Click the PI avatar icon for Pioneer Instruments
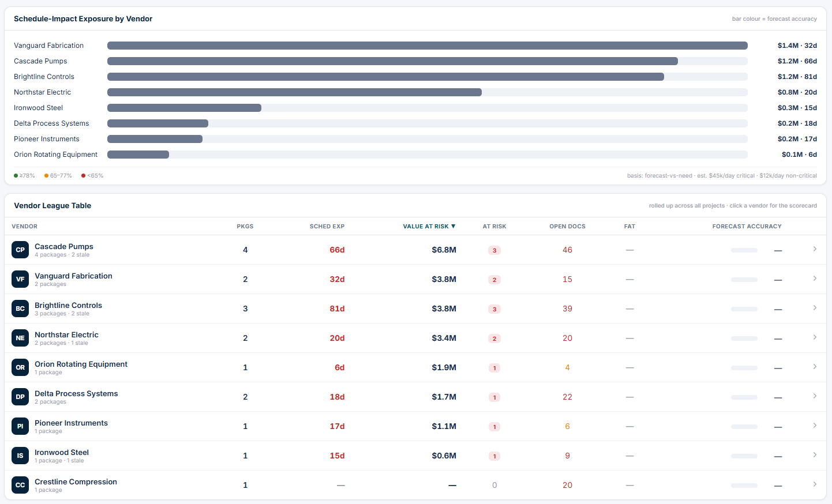The image size is (832, 504). pyautogui.click(x=20, y=426)
